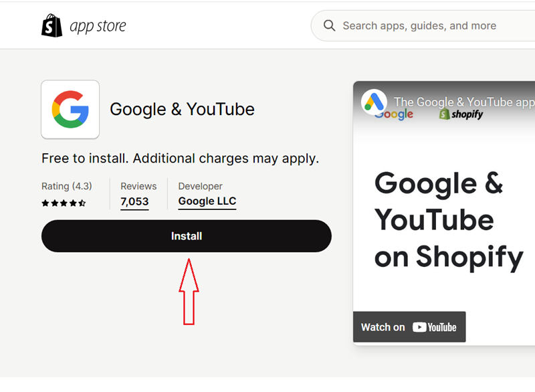Open the 7,053 reviews link
The width and height of the screenshot is (535, 392).
point(134,201)
